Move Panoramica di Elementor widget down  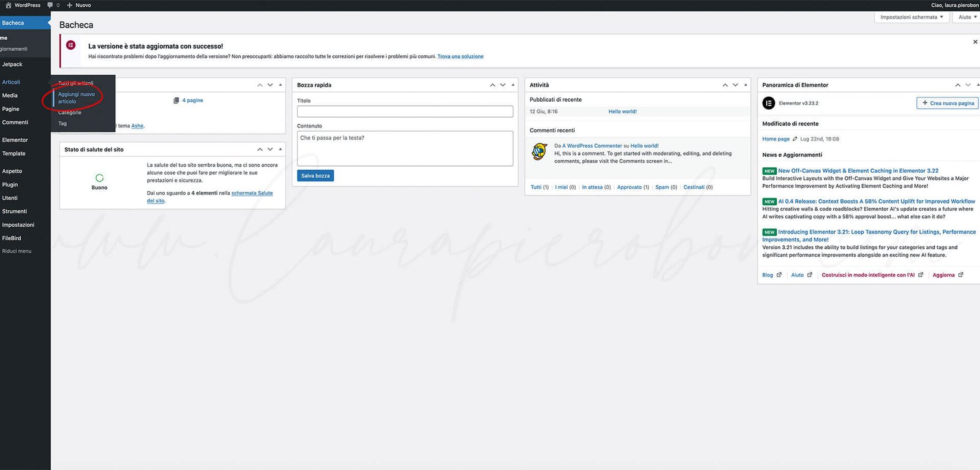(968, 85)
